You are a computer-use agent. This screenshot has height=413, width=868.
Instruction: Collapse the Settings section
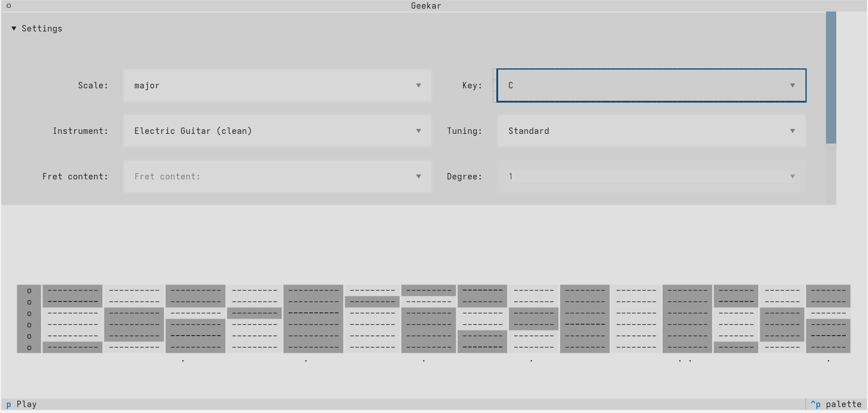pos(37,28)
